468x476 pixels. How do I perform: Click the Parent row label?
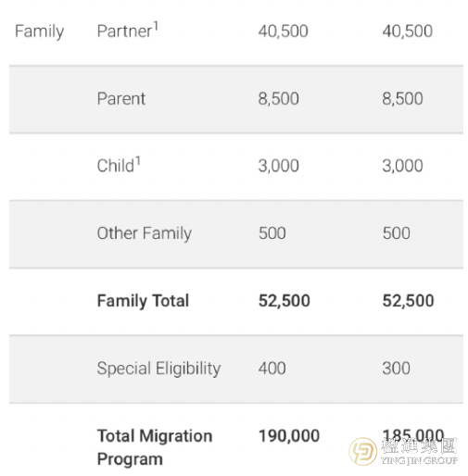coord(121,99)
